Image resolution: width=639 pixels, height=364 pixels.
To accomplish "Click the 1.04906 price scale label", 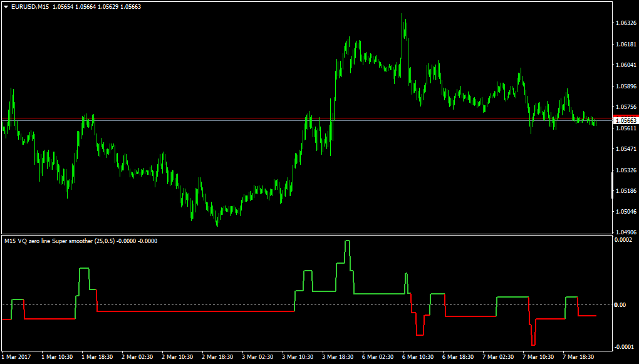I will [626, 233].
